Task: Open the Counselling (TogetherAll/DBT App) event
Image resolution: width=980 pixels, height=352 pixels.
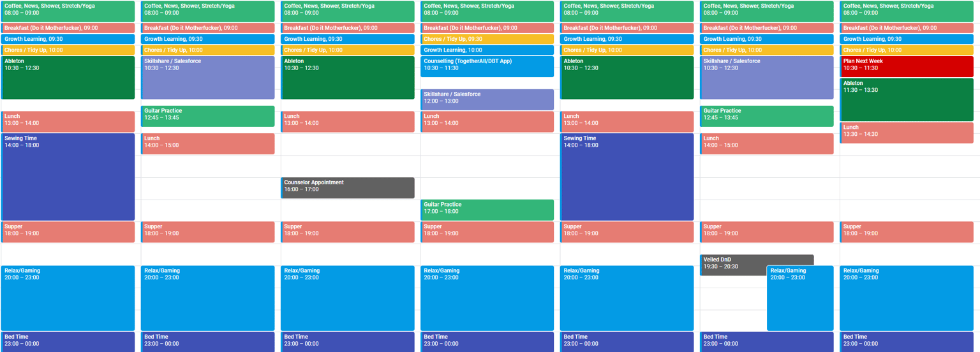Action: [x=487, y=67]
